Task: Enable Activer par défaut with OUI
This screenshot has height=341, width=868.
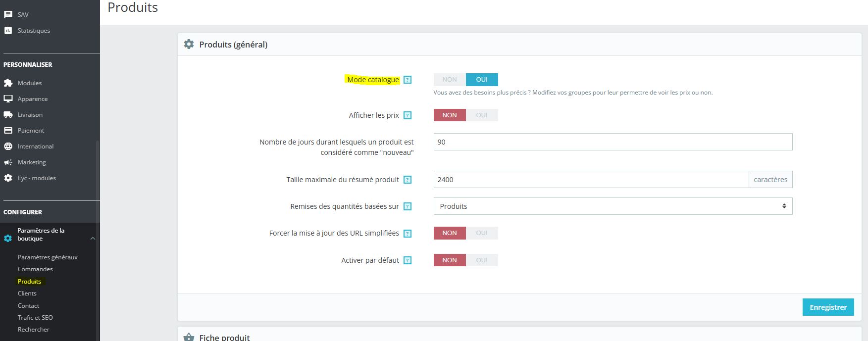Action: pos(482,260)
